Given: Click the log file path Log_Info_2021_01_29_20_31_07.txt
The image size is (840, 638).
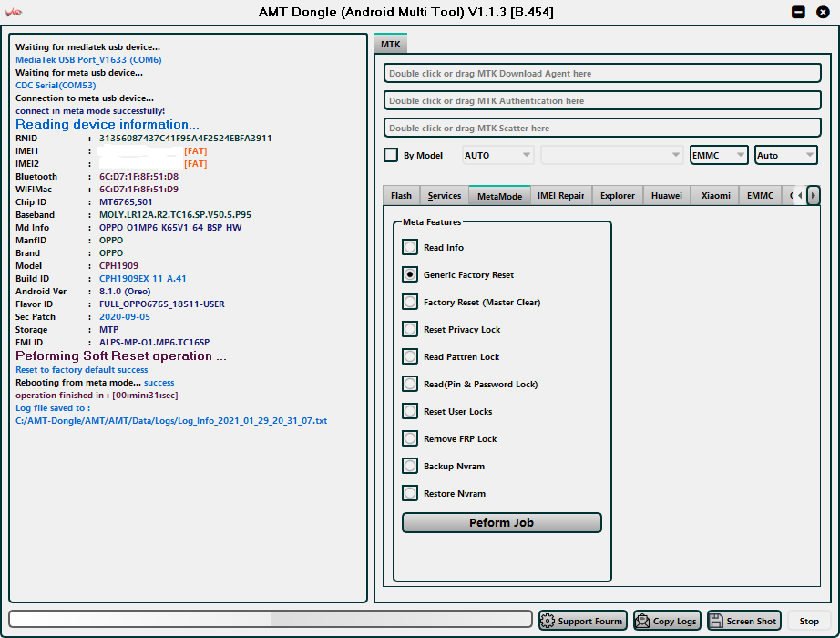Looking at the screenshot, I should 171,421.
